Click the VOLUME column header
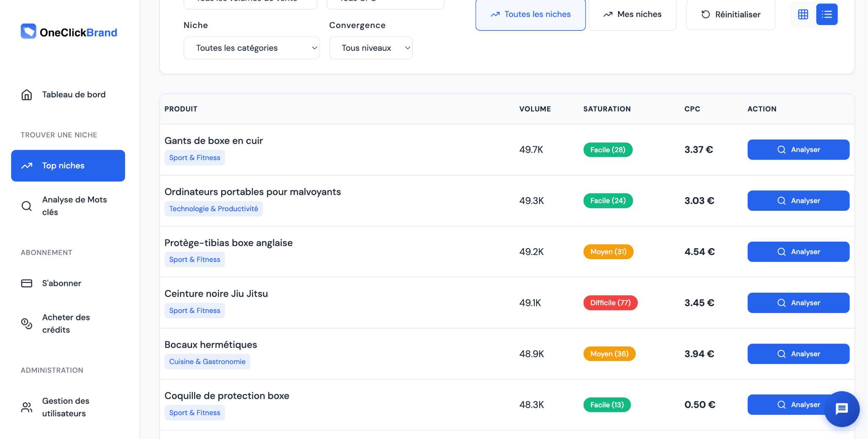The image size is (868, 439). tap(535, 109)
